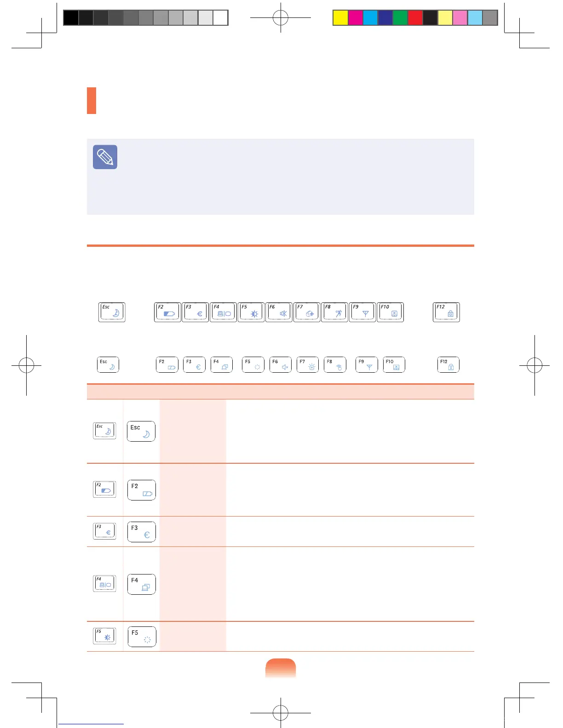This screenshot has width=563, height=728.
Task: Click the italic-labeled F9 antenna key
Action: (x=362, y=312)
